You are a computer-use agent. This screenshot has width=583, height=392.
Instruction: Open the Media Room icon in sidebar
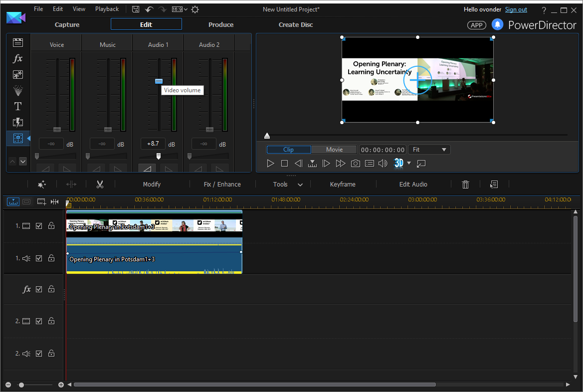click(18, 43)
